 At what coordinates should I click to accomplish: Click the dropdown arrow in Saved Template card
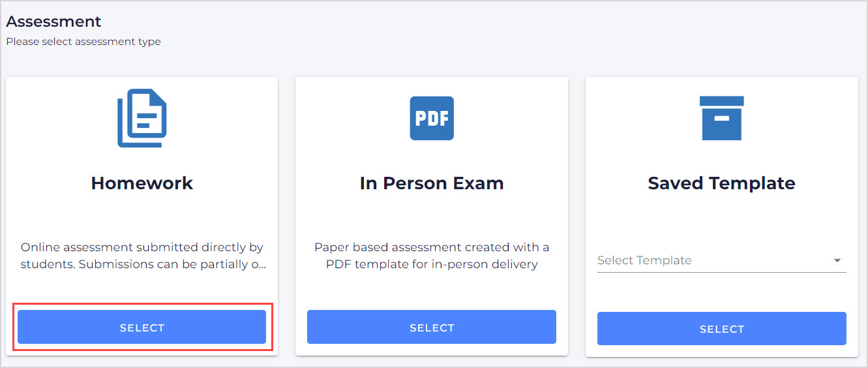coord(837,261)
